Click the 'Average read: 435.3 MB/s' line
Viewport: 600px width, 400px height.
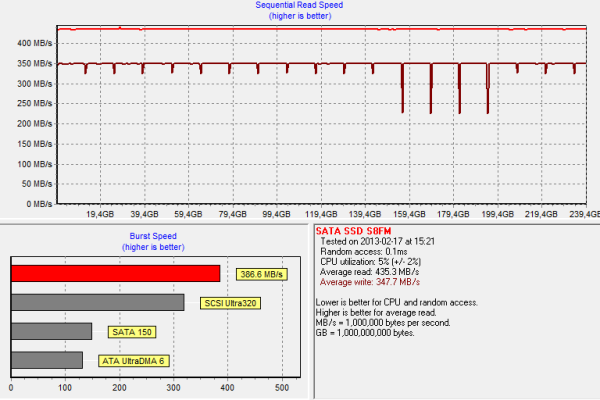pos(369,272)
